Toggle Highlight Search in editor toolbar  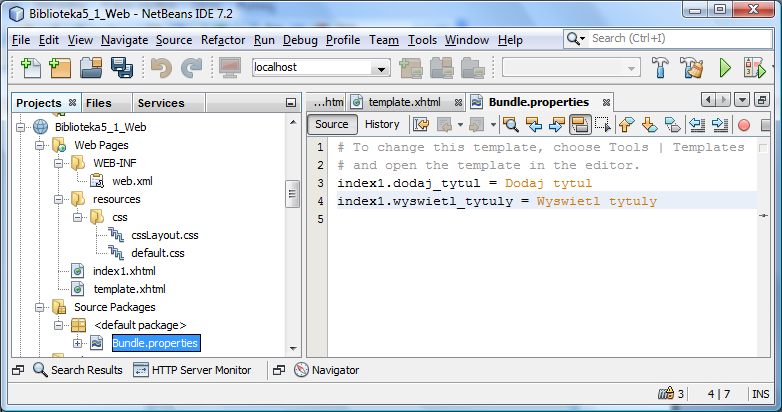tap(580, 124)
